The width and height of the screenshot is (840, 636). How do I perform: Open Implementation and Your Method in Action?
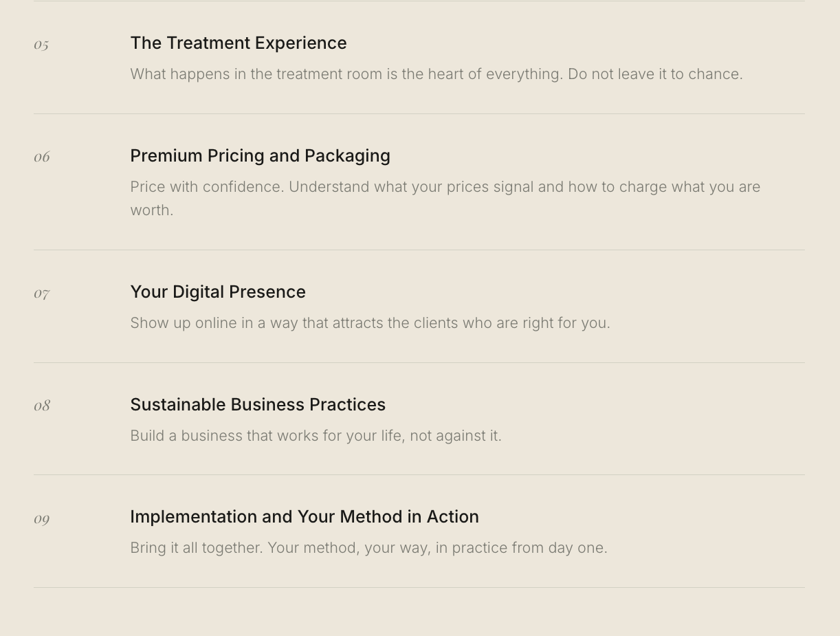click(305, 516)
